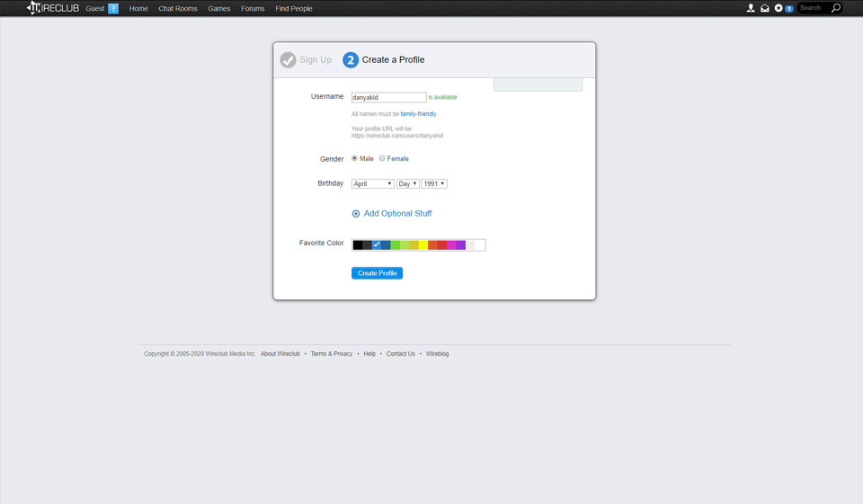This screenshot has height=504, width=863.
Task: Open the birth year dropdown showing 1991
Action: (434, 183)
